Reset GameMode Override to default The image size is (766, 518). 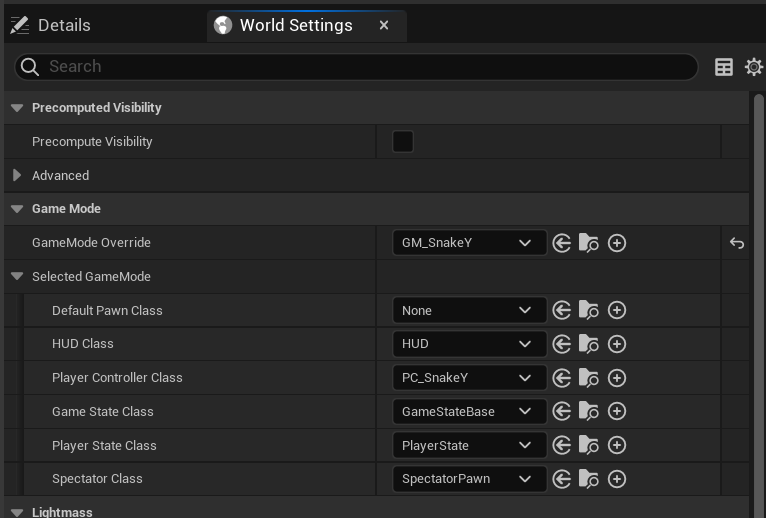tap(737, 243)
